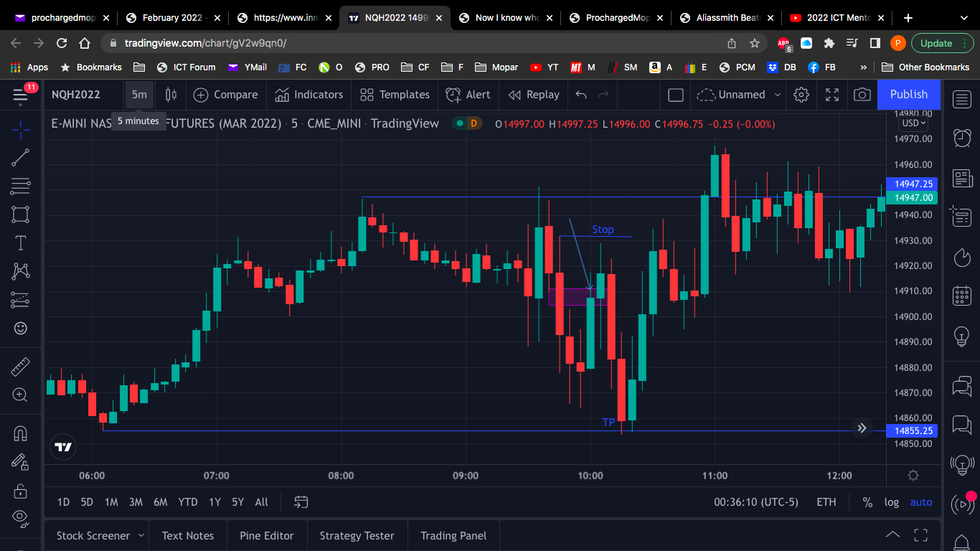The image size is (980, 551).
Task: Bookmark this page with the star icon
Action: coord(755,43)
